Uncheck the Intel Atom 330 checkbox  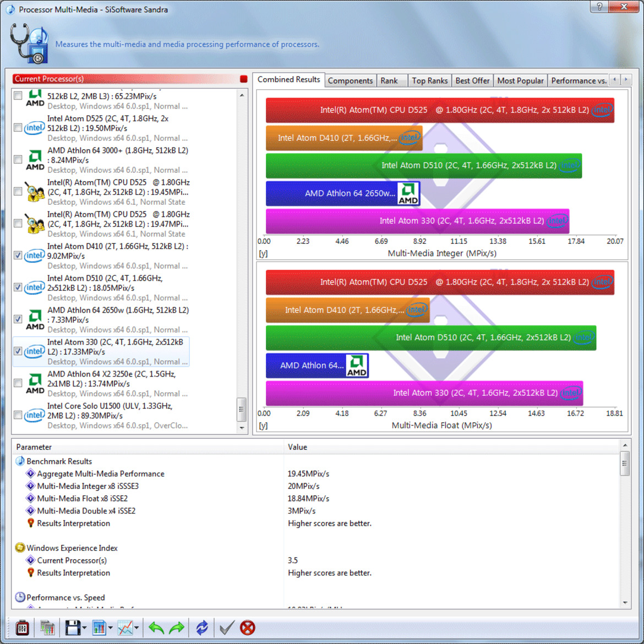pos(18,351)
